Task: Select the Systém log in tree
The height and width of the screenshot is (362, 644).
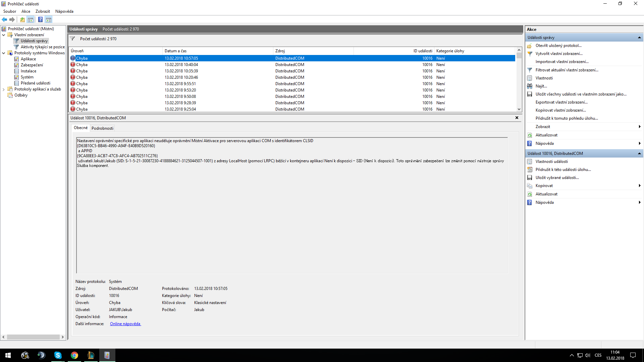Action: click(27, 77)
